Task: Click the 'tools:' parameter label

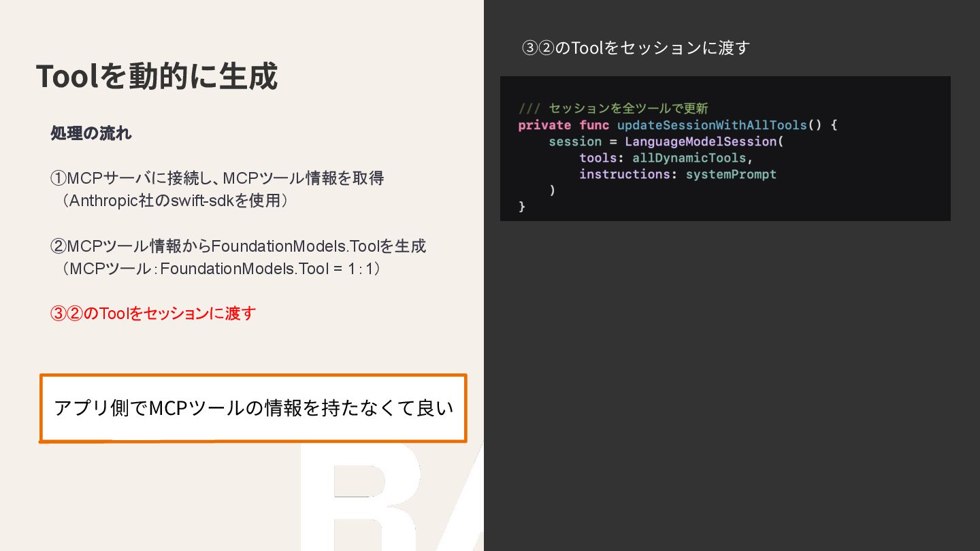Action: tap(602, 158)
